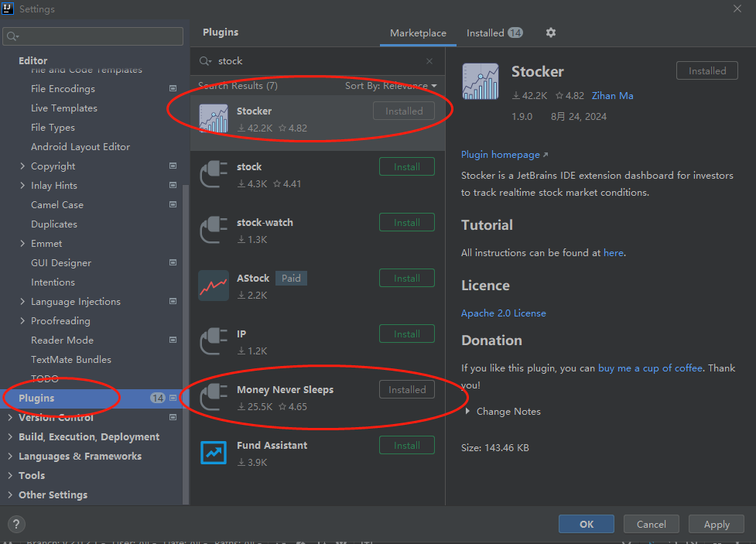Click the IP plugin plug icon

click(214, 341)
